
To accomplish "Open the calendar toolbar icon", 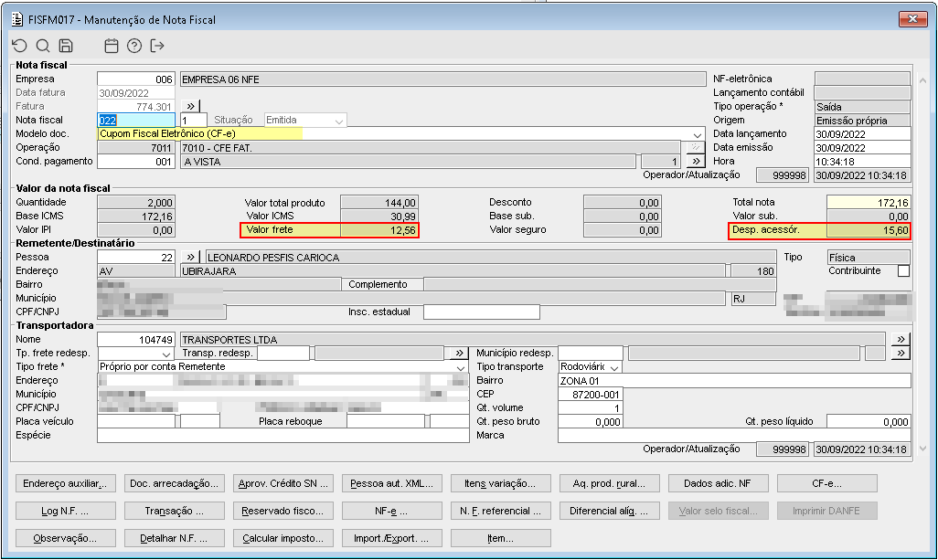I will [x=112, y=46].
